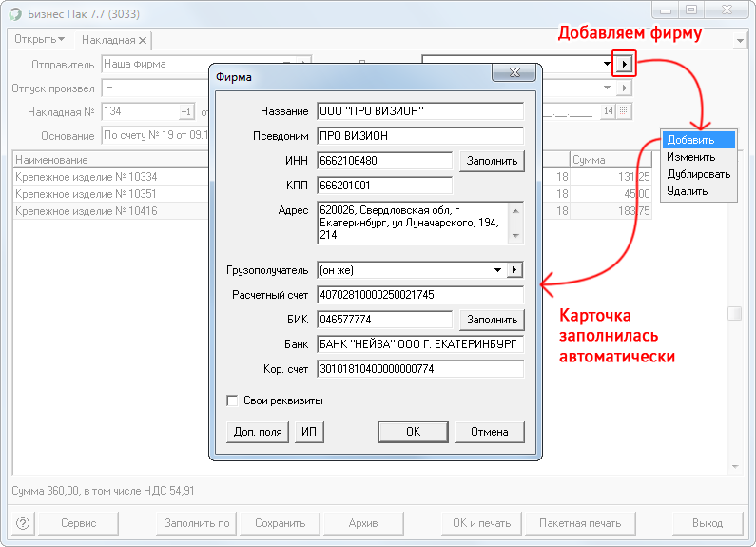Image resolution: width=756 pixels, height=547 pixels.
Task: Choose Дублировать in the context menu
Action: [x=697, y=174]
